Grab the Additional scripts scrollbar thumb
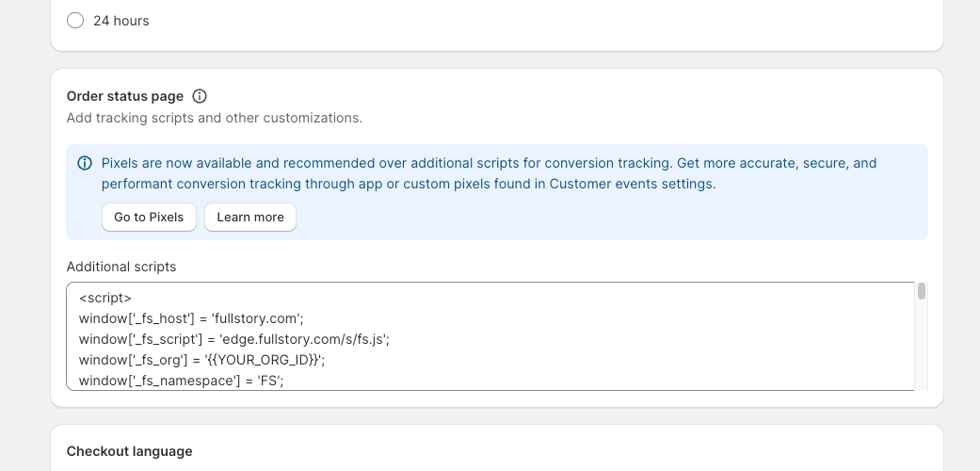This screenshot has height=471, width=980. (x=922, y=291)
